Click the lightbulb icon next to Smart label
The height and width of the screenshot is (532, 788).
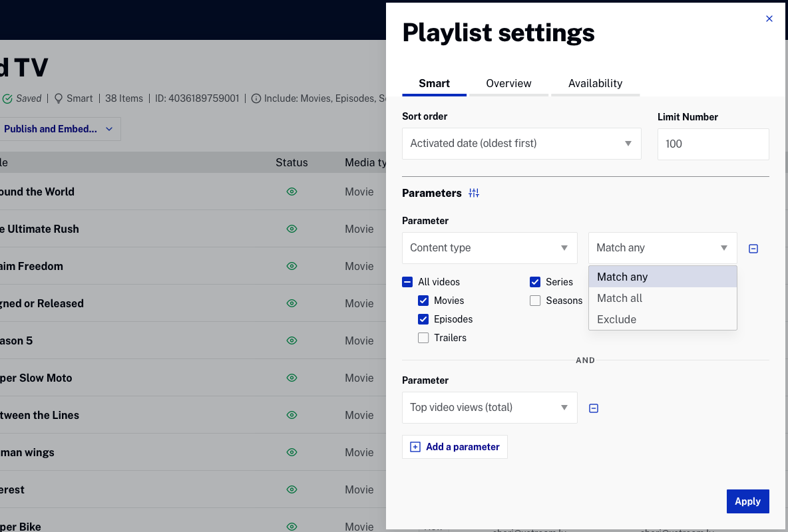point(59,98)
